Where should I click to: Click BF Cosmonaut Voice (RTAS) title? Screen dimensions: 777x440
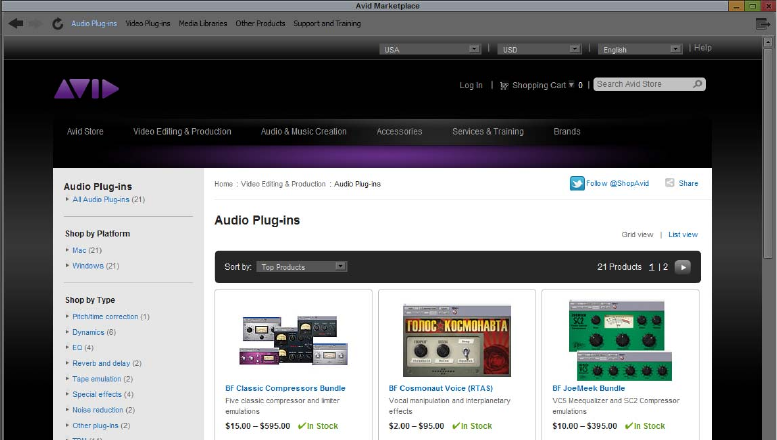coord(441,388)
